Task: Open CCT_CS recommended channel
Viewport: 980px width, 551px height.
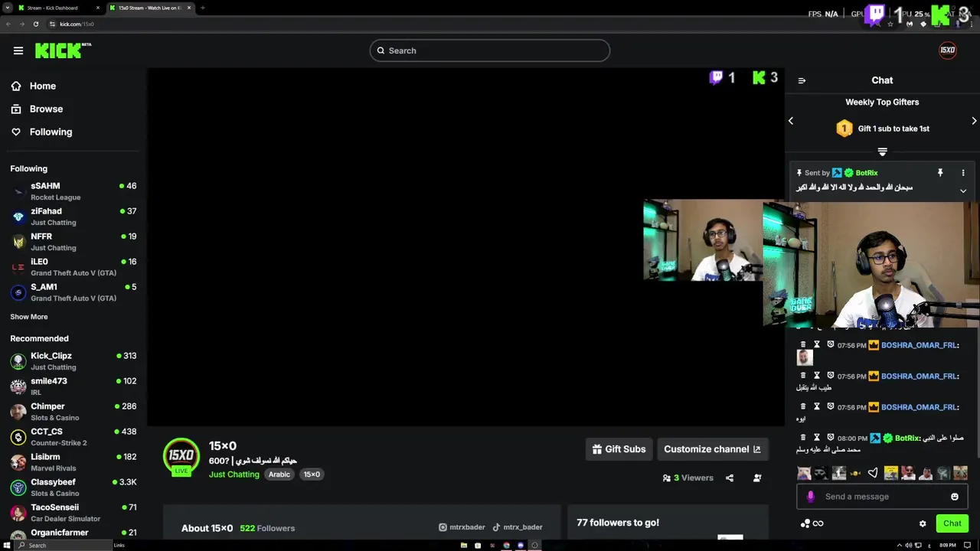Action: 73,437
